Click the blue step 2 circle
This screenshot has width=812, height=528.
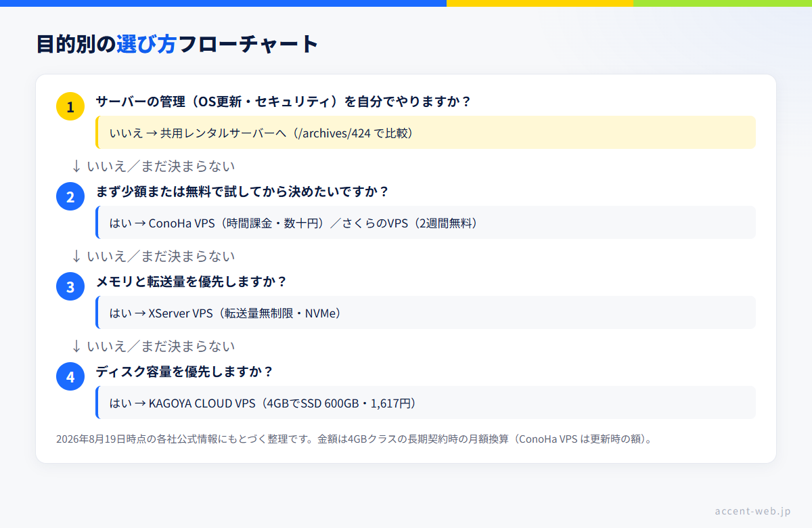(x=70, y=197)
